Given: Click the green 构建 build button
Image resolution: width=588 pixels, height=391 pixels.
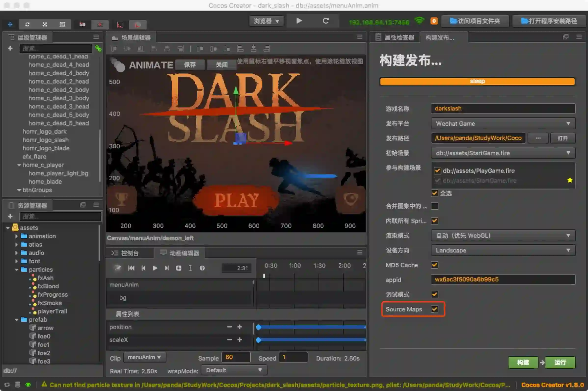Looking at the screenshot, I should (523, 362).
